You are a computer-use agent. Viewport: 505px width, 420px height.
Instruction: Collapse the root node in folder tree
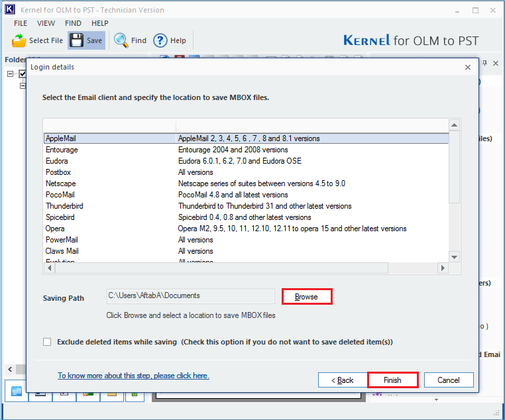click(11, 74)
